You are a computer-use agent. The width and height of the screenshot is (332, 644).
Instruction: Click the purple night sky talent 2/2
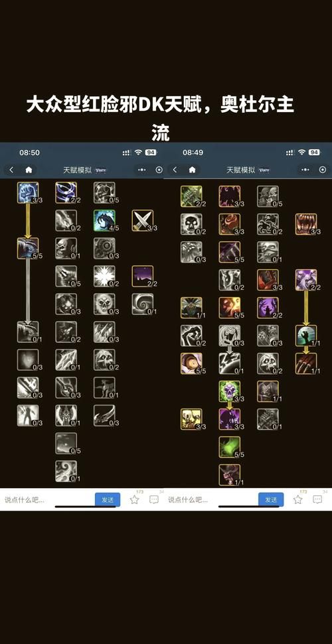click(143, 277)
